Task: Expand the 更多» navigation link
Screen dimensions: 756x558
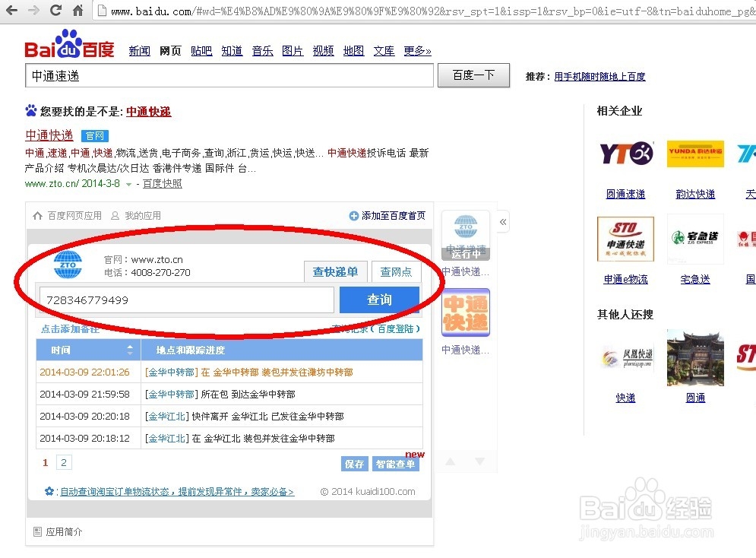Action: 418,51
